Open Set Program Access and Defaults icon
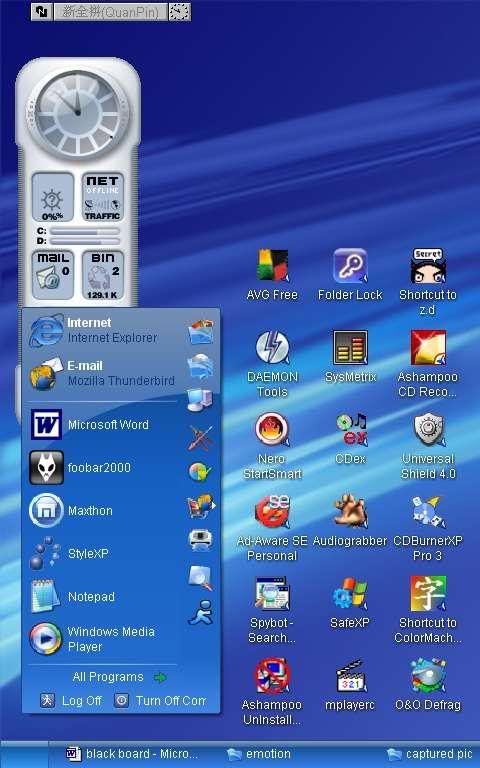The height and width of the screenshot is (768, 480). coord(200,472)
